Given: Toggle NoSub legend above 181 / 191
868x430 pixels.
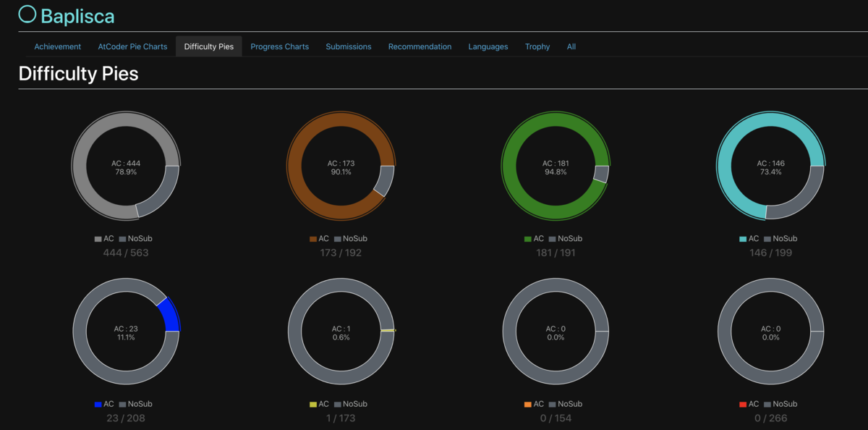Looking at the screenshot, I should (566, 239).
